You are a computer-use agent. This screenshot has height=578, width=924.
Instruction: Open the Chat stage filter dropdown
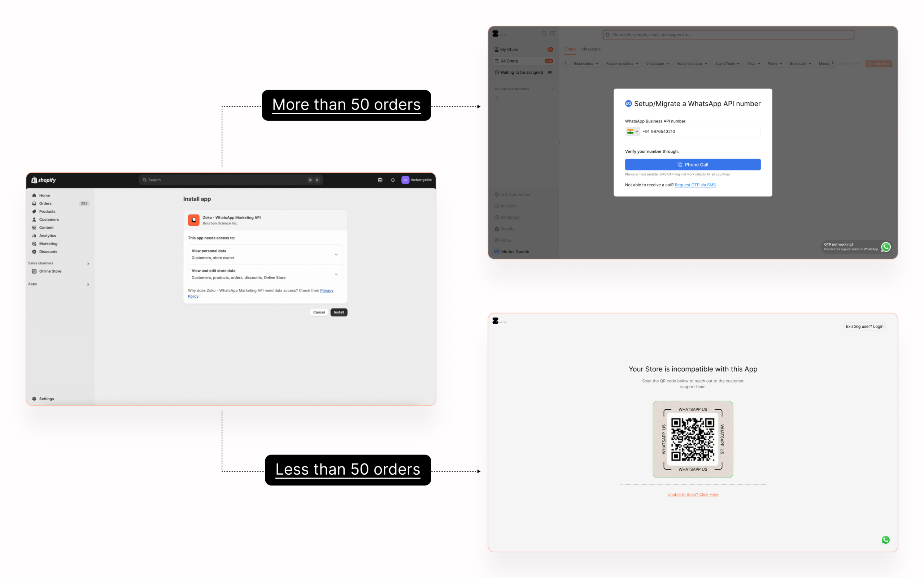pyautogui.click(x=658, y=64)
